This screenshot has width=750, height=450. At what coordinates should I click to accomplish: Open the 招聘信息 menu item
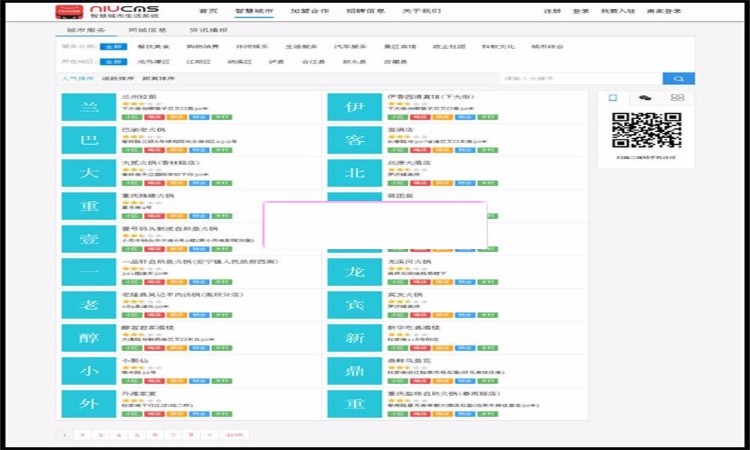pos(365,11)
